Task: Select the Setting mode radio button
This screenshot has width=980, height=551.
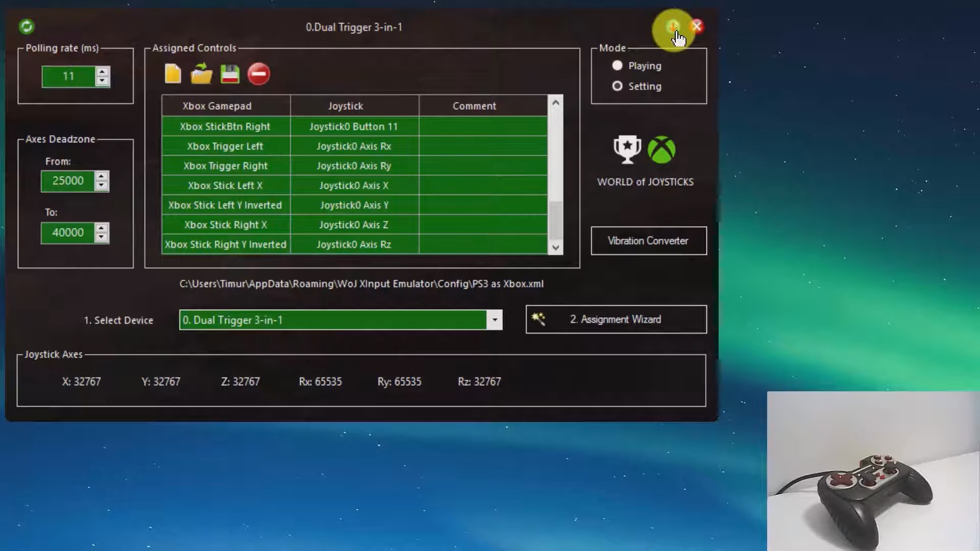Action: tap(618, 86)
